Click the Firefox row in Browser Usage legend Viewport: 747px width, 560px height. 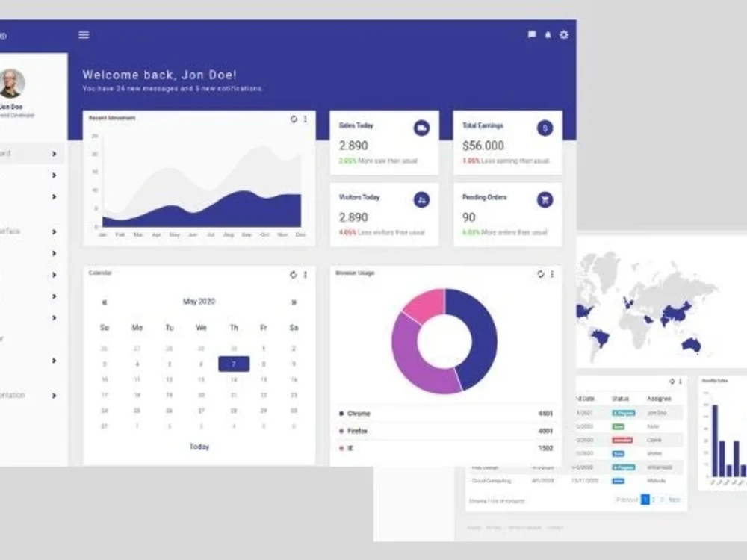tap(445, 431)
